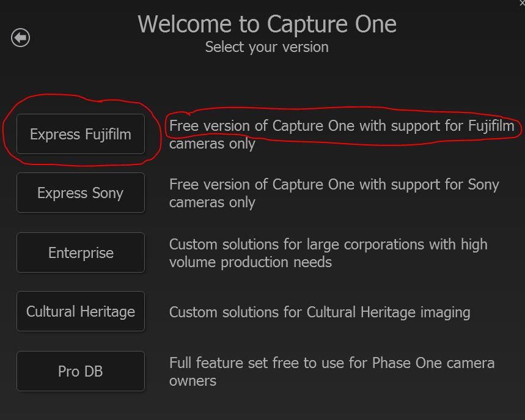This screenshot has height=420, width=525.
Task: Select the Express Fujifilm version button
Action: (81, 134)
